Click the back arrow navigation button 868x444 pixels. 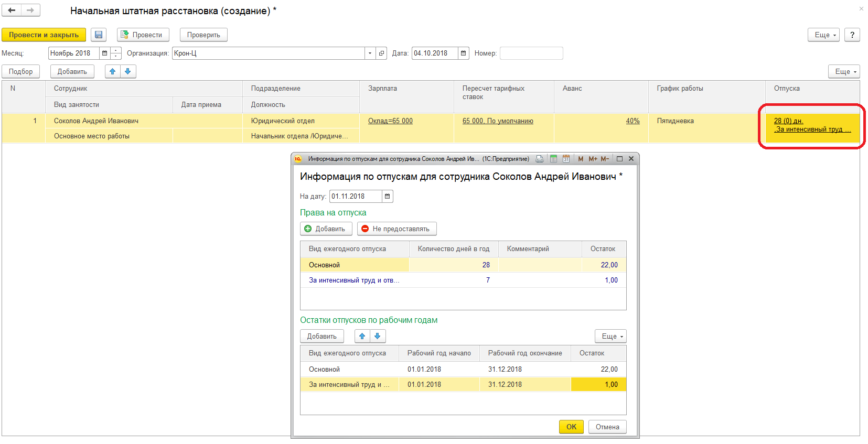12,10
